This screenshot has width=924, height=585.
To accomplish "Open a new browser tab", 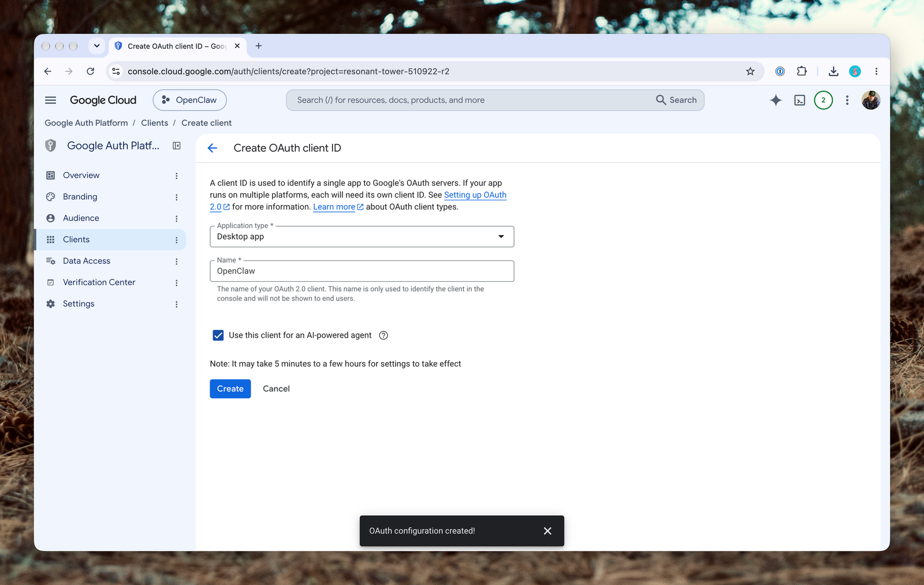I will (259, 46).
